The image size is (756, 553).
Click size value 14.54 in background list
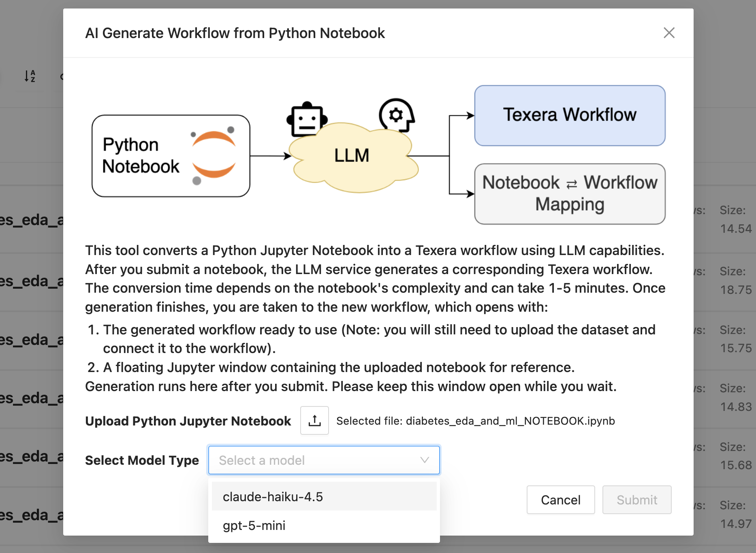coord(736,229)
